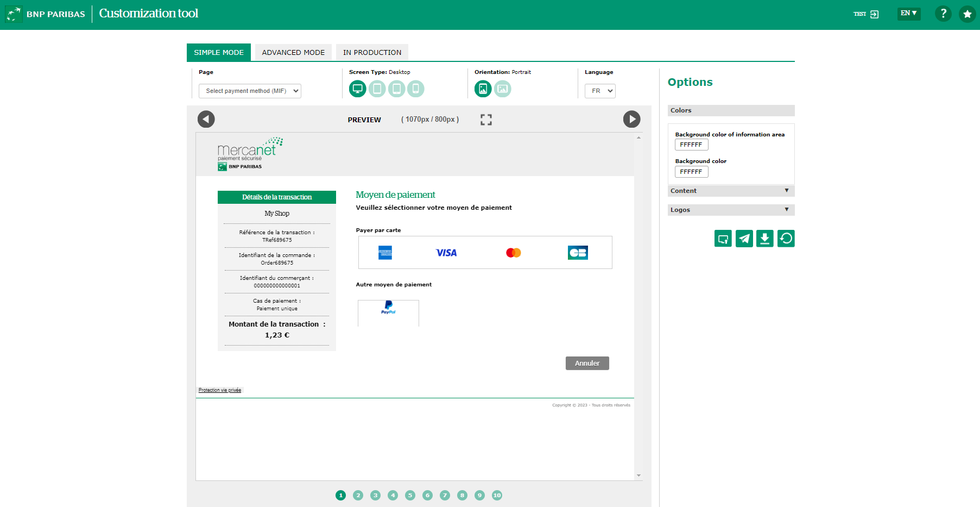Expand the Logos section
Image resolution: width=980 pixels, height=507 pixels.
coord(731,210)
